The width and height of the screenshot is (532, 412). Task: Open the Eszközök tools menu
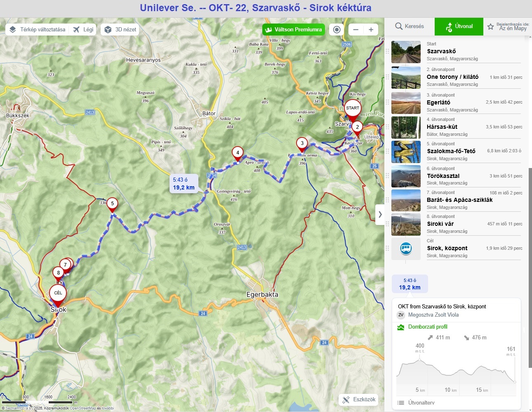coord(359,400)
